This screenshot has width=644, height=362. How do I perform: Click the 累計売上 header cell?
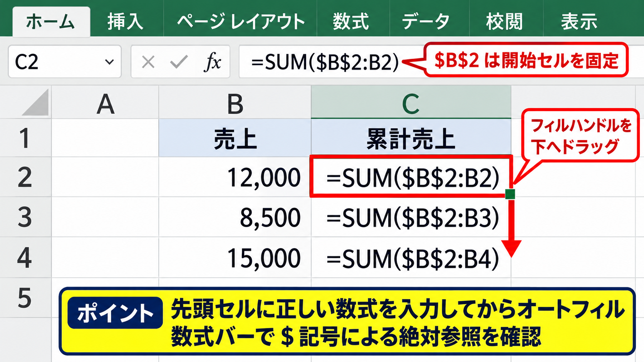[x=411, y=138]
